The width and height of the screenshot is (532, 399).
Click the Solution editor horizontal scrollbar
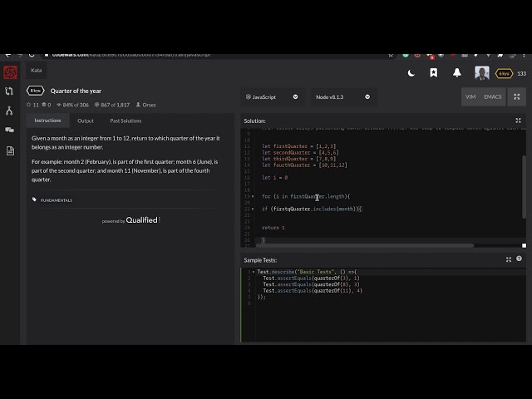(365, 245)
